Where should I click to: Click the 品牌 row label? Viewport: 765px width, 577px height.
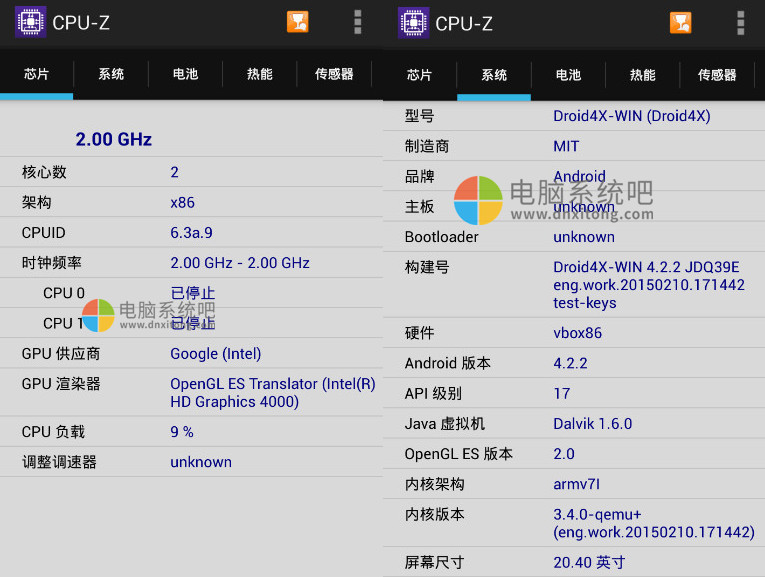point(420,177)
